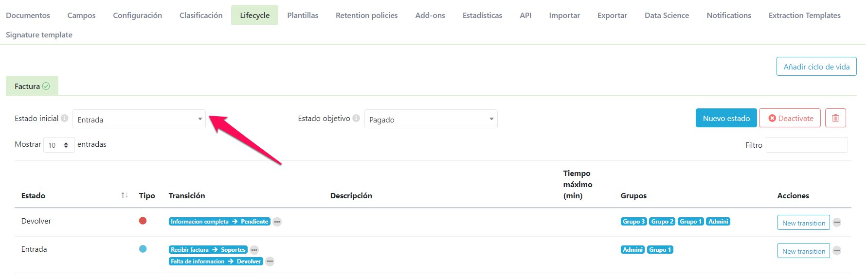Screen dimensions: 868x278
Task: Expand the Estado inicial Entrada dropdown
Action: (x=139, y=119)
